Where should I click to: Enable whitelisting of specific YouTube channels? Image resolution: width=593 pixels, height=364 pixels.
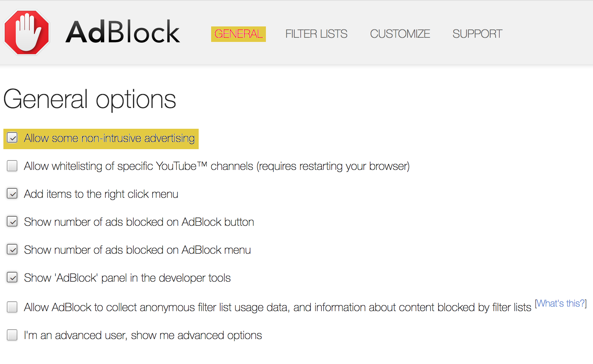(12, 166)
